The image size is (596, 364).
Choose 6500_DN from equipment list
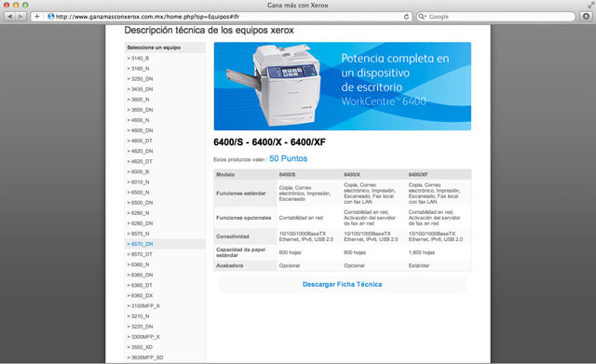[142, 203]
